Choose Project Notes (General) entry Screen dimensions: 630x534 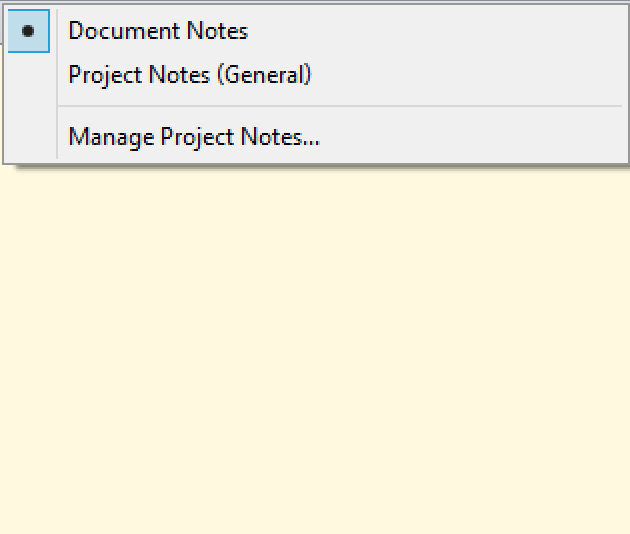[190, 75]
